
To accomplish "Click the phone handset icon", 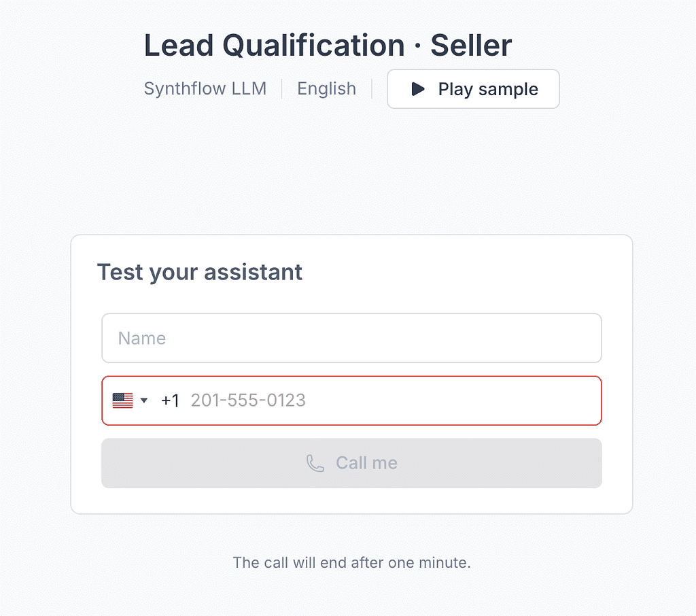I will tap(315, 463).
